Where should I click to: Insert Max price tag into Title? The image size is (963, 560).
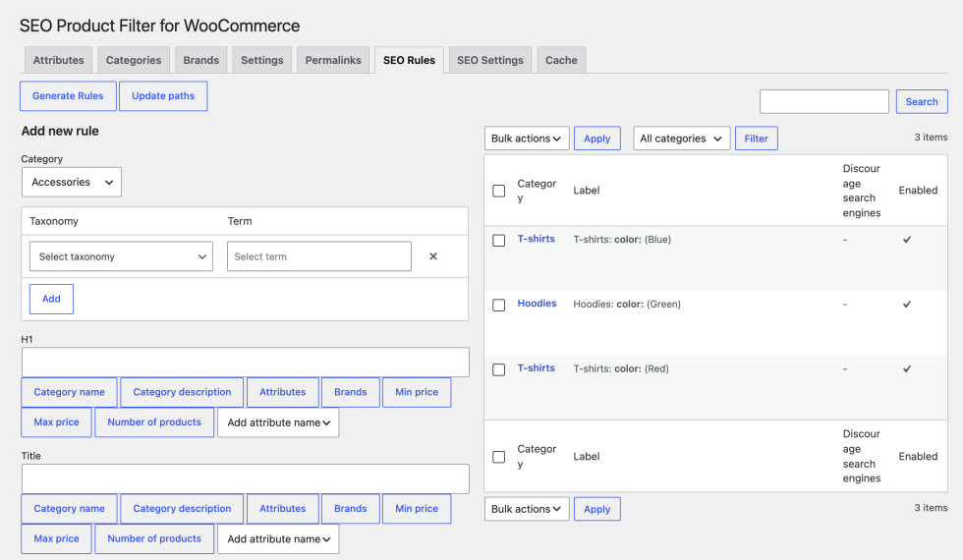pyautogui.click(x=57, y=538)
